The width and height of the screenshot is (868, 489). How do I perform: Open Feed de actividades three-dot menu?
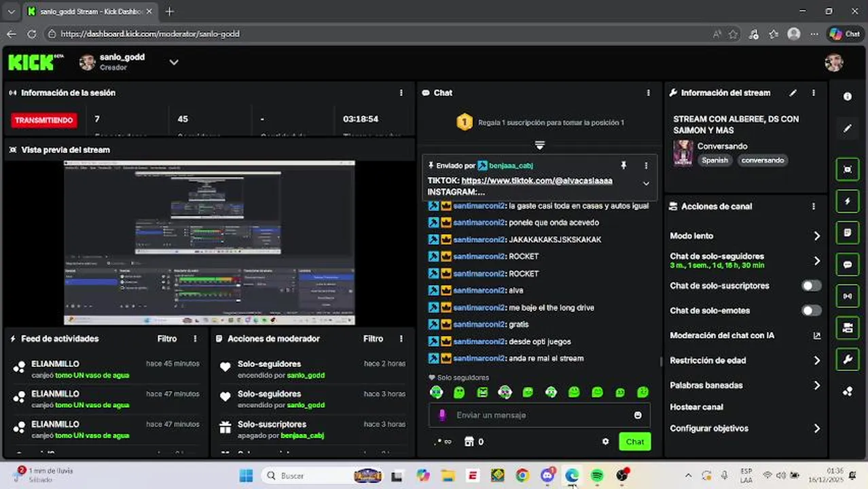[196, 338]
